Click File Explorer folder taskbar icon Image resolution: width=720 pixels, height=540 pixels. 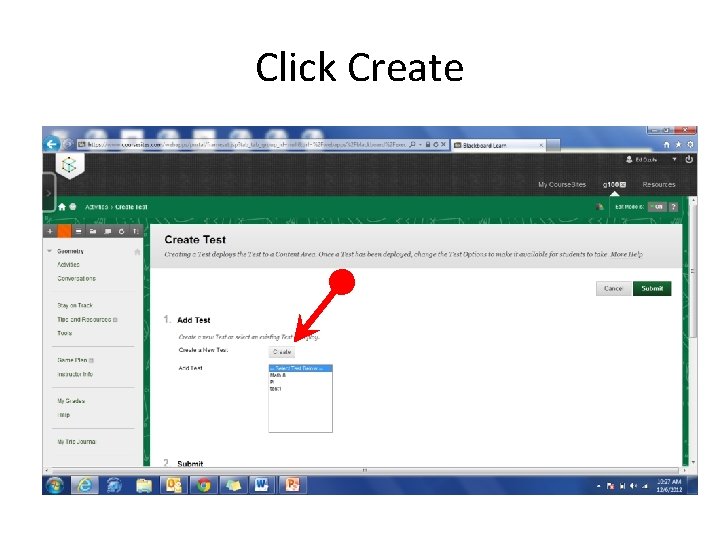[x=144, y=485]
